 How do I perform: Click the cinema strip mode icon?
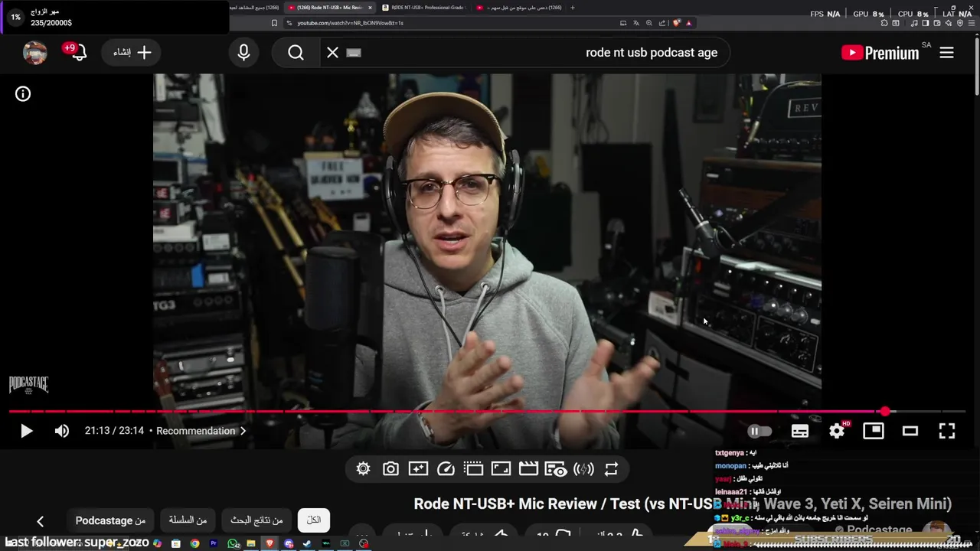tap(473, 469)
